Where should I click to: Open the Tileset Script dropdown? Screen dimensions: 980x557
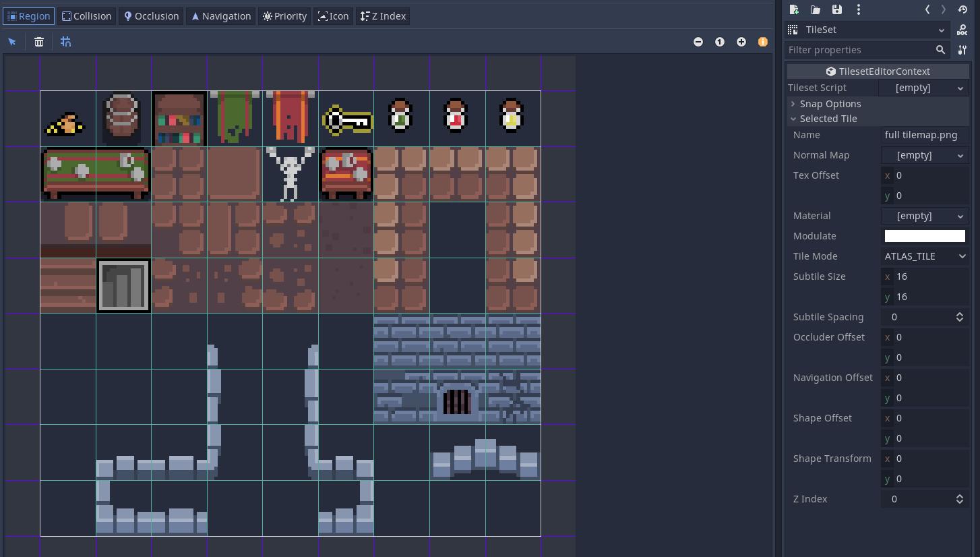(x=924, y=88)
